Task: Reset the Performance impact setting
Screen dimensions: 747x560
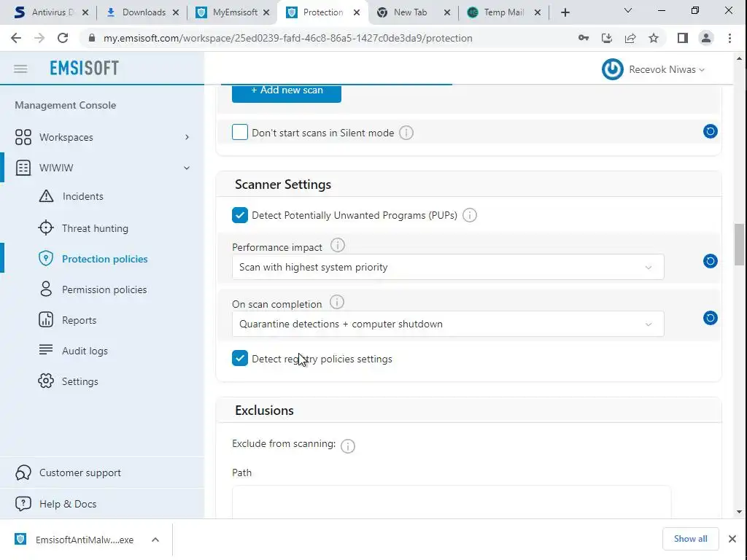Action: (711, 261)
